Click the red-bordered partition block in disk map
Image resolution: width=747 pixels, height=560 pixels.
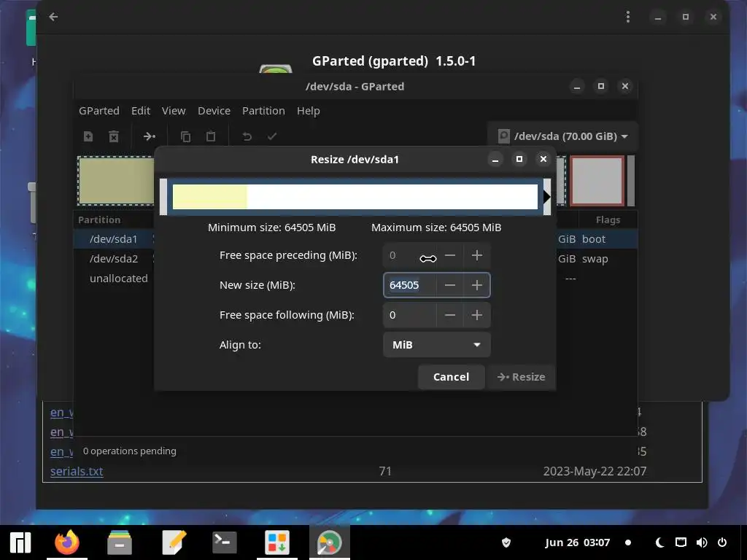(x=597, y=181)
